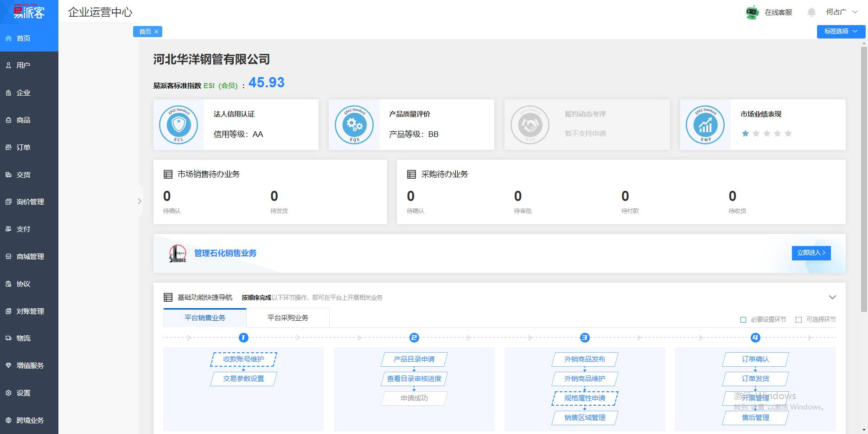
Task: Open the notification bell
Action: point(811,13)
